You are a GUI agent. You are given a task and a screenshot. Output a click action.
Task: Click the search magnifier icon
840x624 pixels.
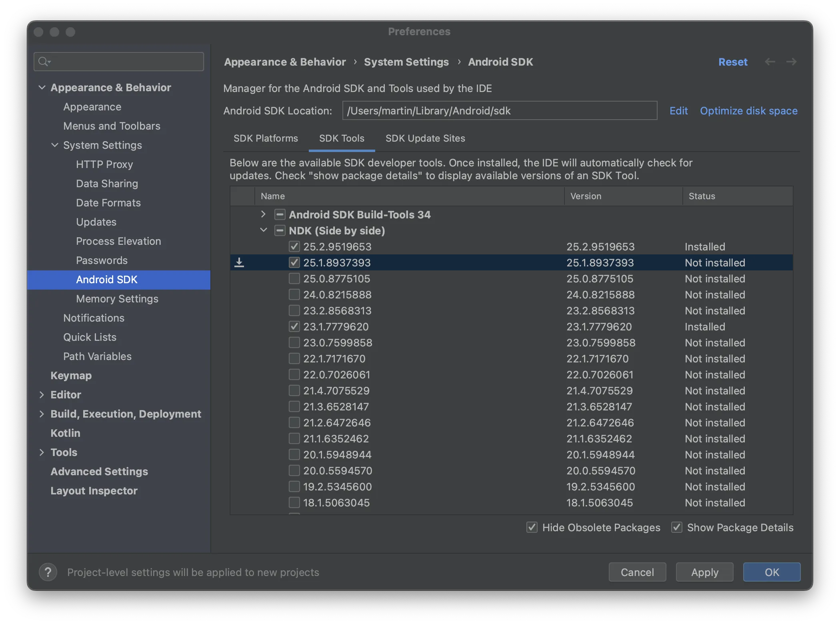click(x=43, y=62)
